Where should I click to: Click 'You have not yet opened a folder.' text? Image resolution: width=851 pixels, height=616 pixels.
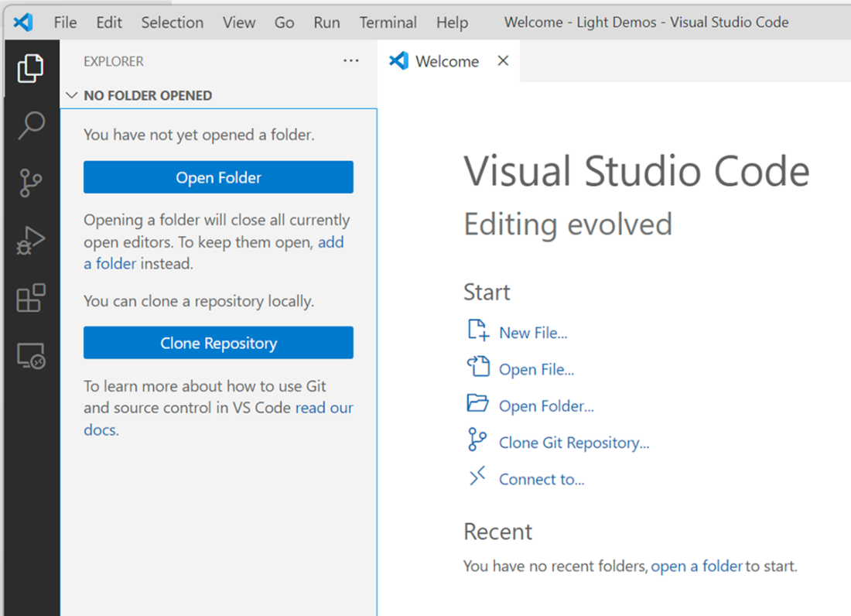199,135
